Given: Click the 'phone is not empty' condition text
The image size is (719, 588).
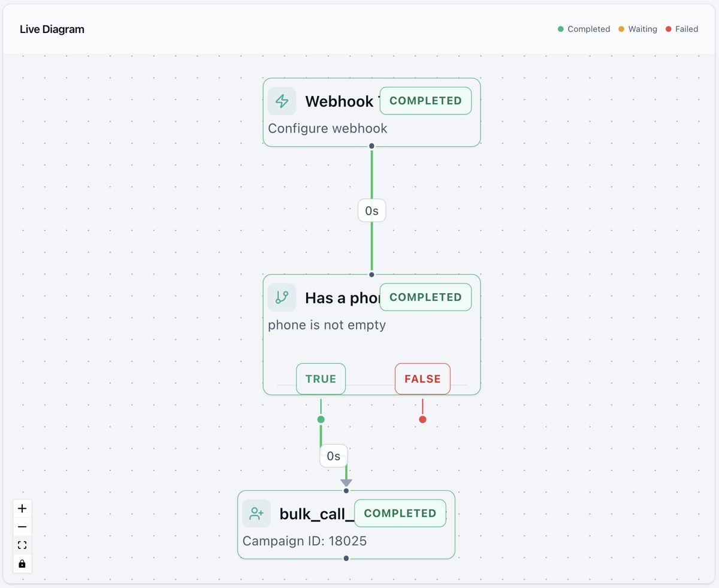Looking at the screenshot, I should click(327, 325).
